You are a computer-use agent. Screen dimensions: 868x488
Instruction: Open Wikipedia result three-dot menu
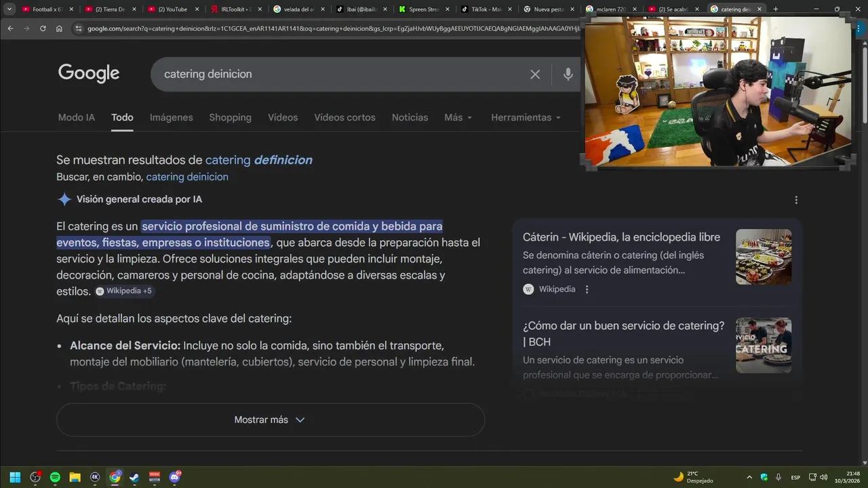point(587,289)
